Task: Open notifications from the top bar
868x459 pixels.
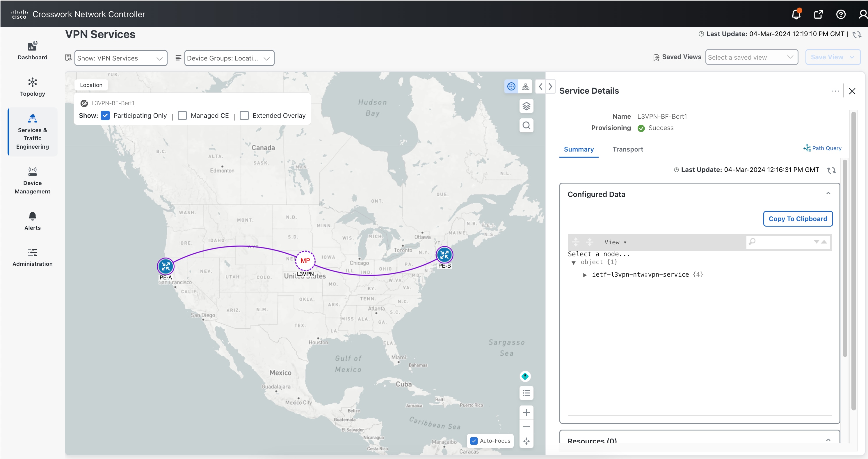Action: click(x=796, y=14)
